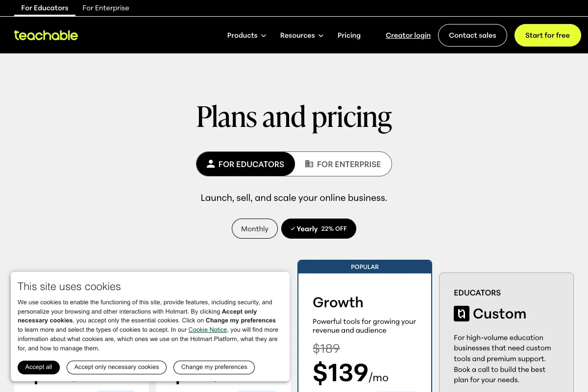The height and width of the screenshot is (392, 588).
Task: Click the teachable logo
Action: [46, 35]
